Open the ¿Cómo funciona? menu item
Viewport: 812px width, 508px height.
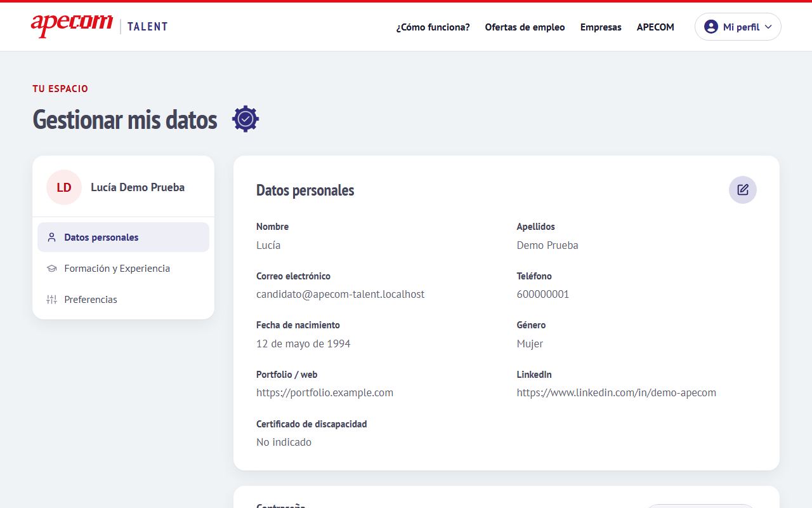point(433,27)
